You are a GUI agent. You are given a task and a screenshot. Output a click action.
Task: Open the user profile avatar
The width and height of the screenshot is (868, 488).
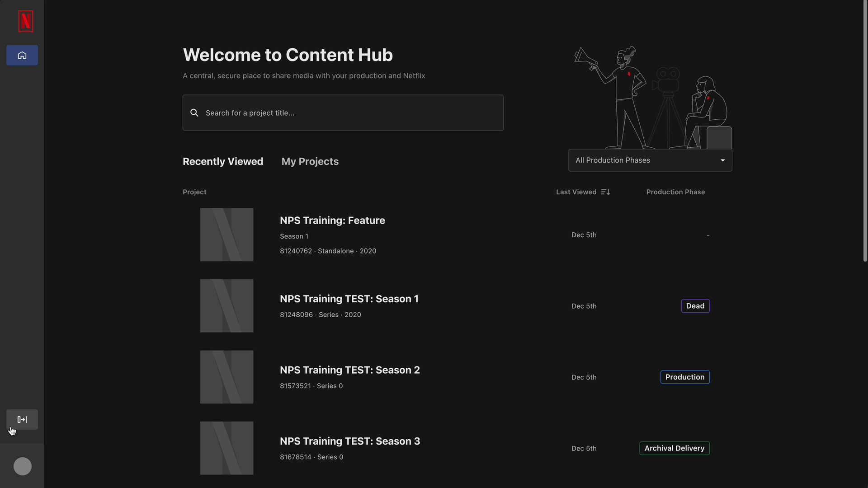click(x=23, y=466)
